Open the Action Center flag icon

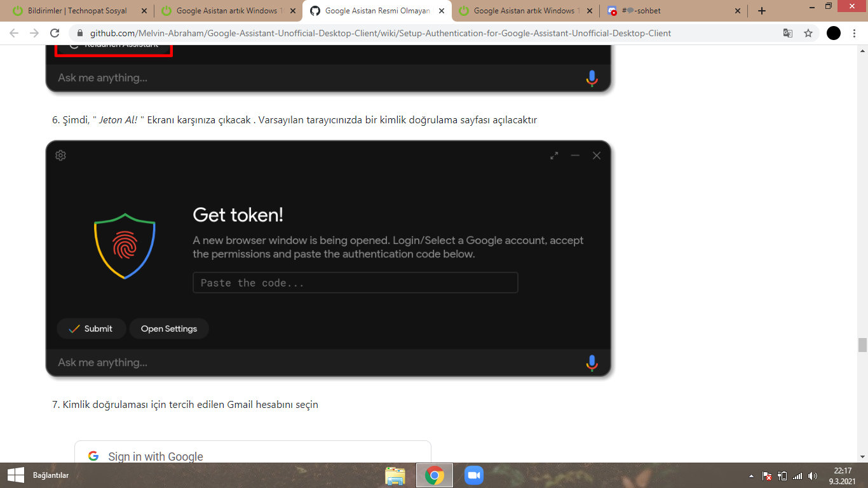(767, 475)
